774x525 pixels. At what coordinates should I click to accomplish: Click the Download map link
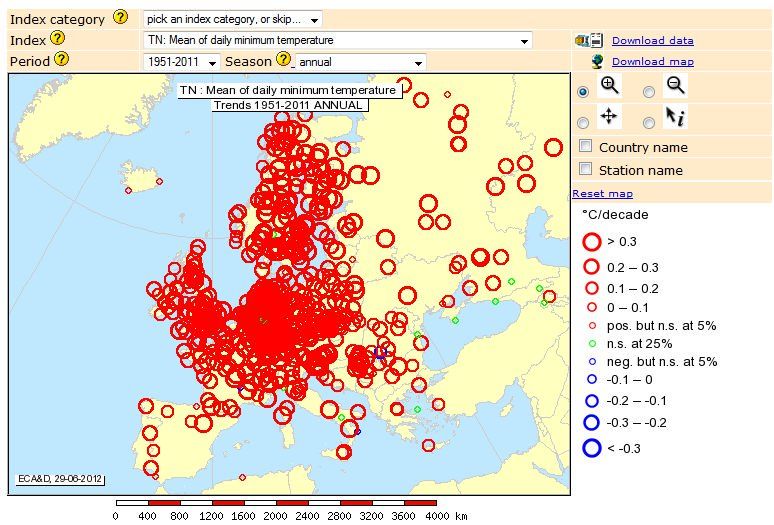click(653, 62)
